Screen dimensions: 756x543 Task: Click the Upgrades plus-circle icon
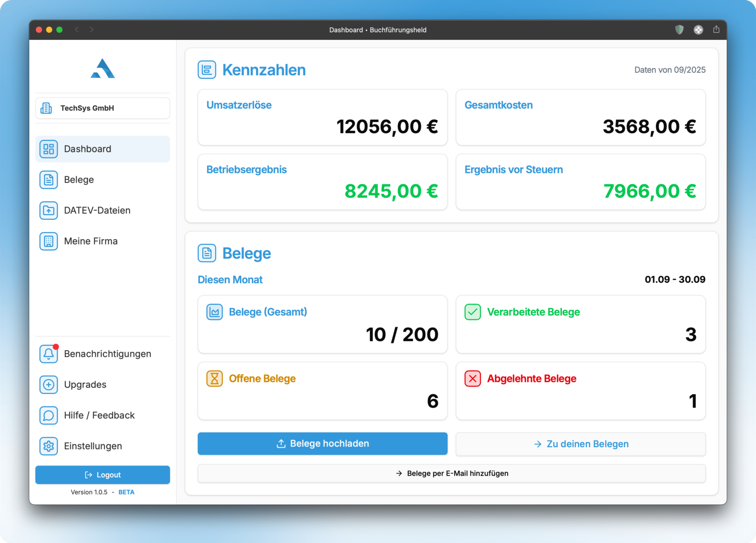coord(49,385)
